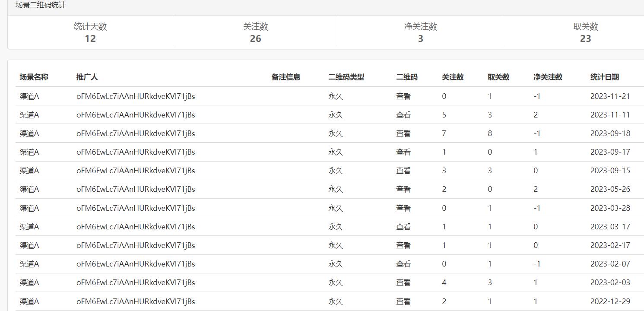This screenshot has width=644, height=311.
Task: Select the 取关数 summary showing 23
Action: [585, 32]
